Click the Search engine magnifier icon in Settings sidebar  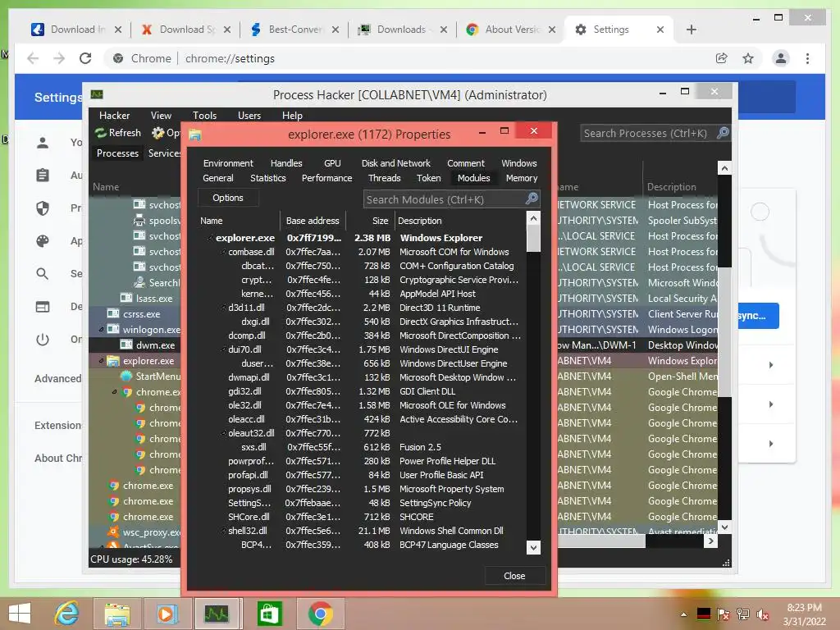pos(43,274)
